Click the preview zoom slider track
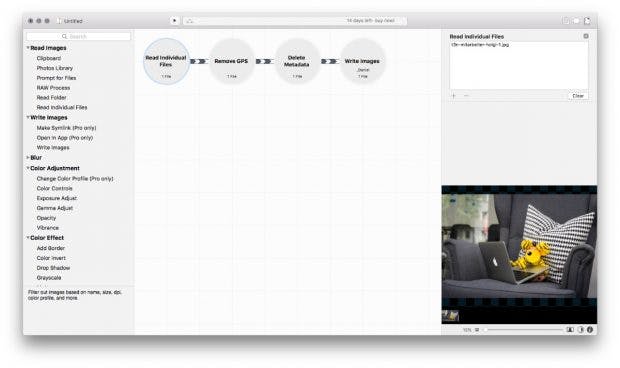 [523, 330]
